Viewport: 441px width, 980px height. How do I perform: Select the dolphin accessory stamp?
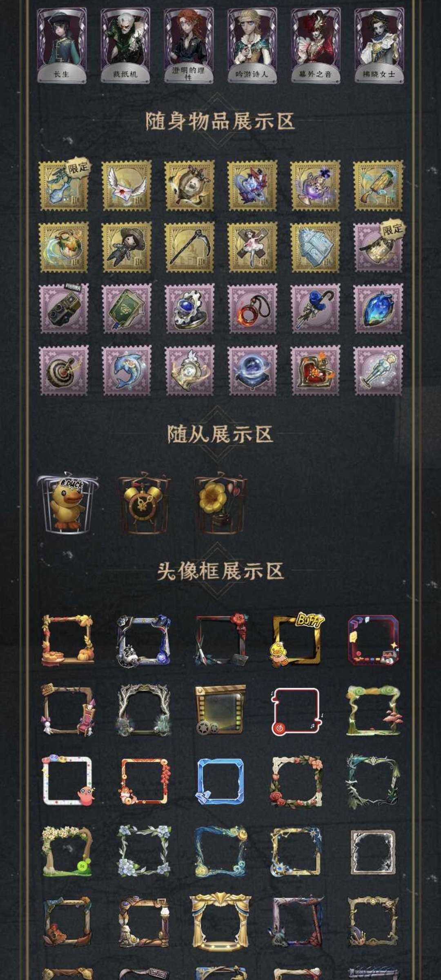(x=126, y=370)
